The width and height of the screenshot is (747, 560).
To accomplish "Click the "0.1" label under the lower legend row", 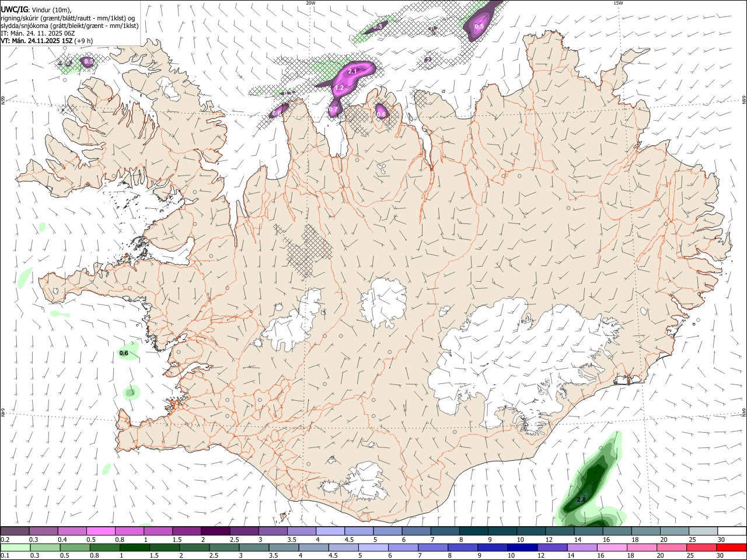I will pos(5,556).
